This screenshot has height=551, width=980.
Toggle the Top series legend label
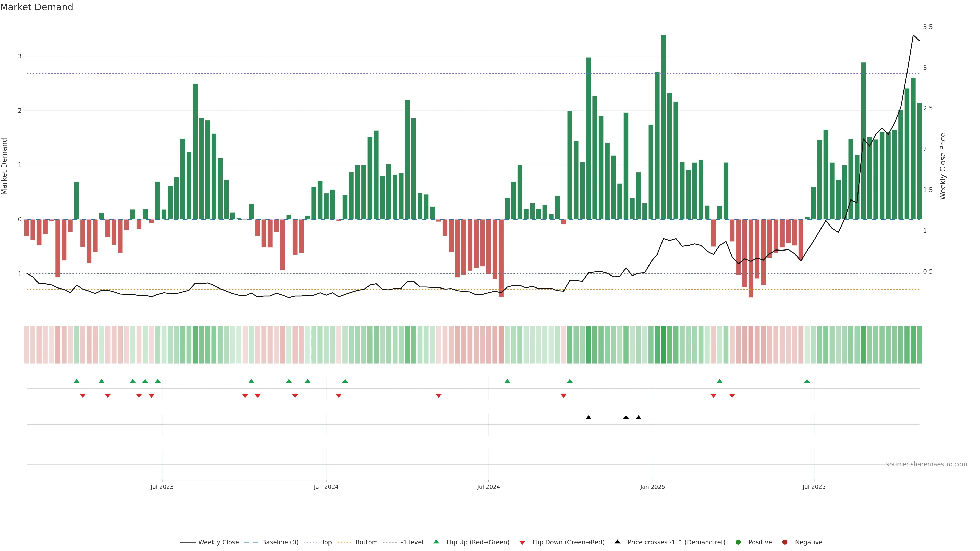click(x=326, y=542)
